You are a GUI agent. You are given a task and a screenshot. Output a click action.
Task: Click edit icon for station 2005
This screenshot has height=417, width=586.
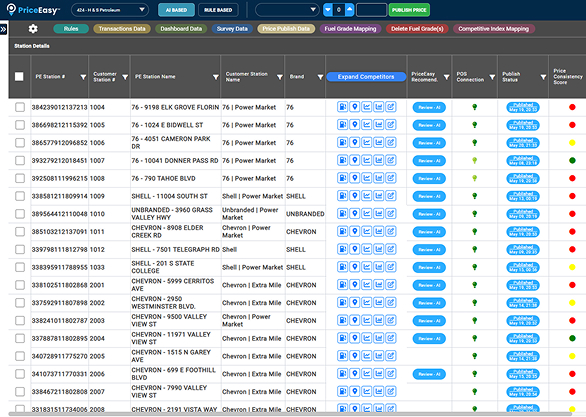tap(391, 356)
